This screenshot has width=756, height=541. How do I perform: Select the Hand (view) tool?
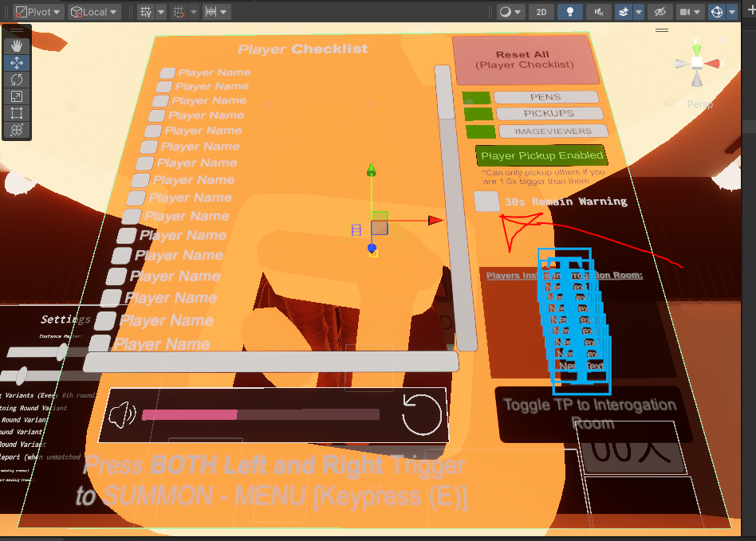pos(17,46)
